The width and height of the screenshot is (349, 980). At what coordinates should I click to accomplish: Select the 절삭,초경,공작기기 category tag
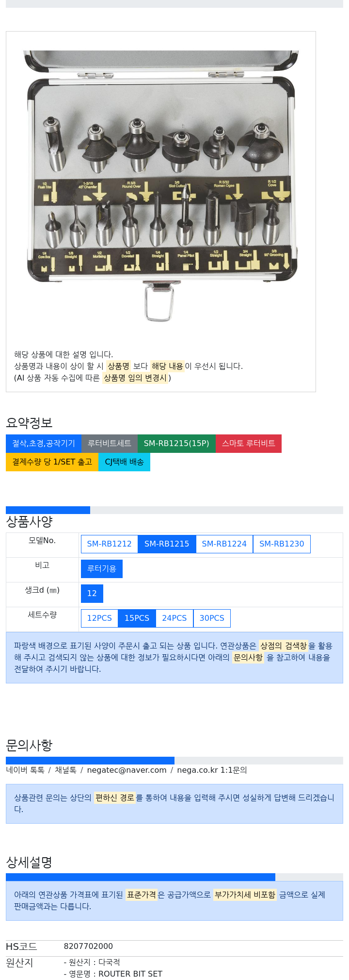pos(44,443)
